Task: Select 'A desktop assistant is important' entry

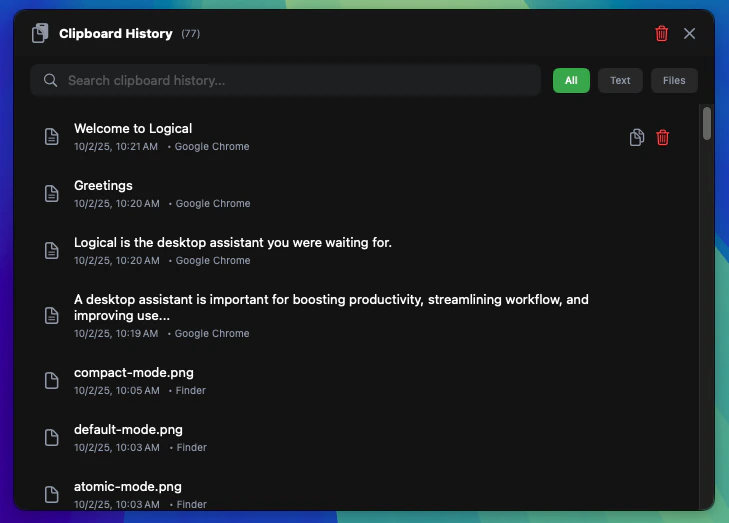Action: pyautogui.click(x=358, y=315)
